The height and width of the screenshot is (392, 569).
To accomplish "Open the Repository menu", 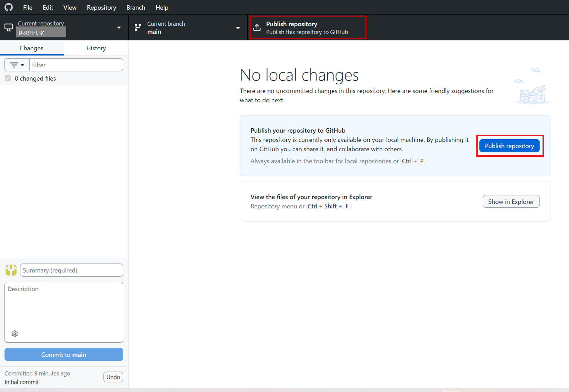I will (101, 7).
